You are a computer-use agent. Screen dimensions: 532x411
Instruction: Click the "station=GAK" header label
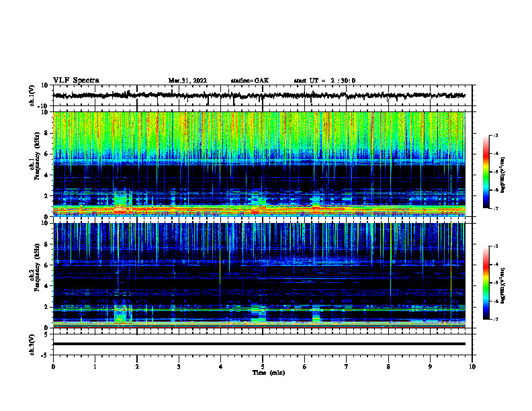point(250,81)
